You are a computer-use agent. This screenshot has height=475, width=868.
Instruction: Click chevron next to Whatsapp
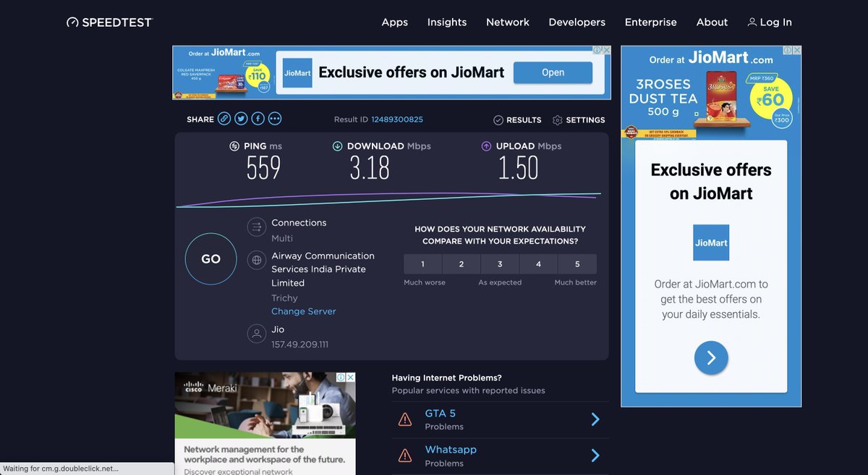click(595, 455)
